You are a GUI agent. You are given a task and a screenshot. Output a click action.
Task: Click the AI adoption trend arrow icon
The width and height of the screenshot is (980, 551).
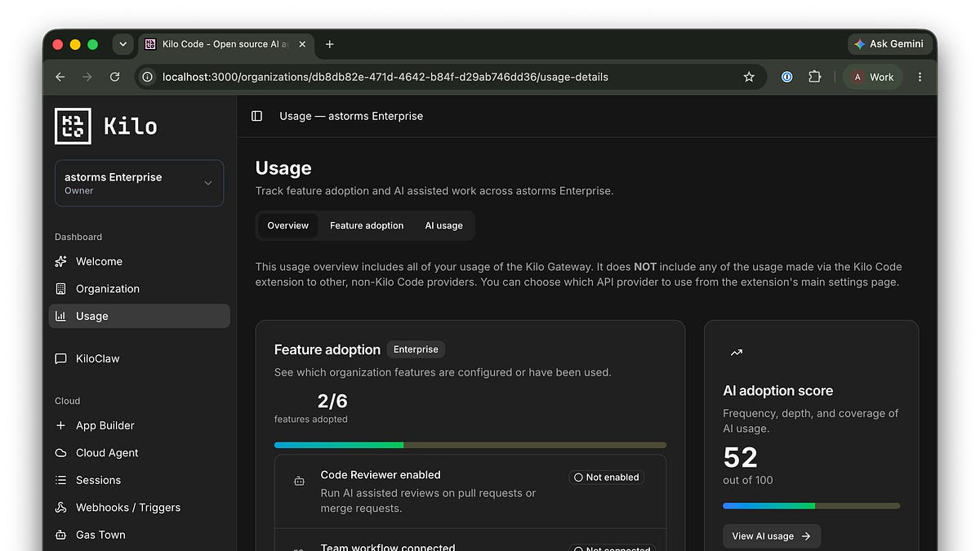click(736, 353)
